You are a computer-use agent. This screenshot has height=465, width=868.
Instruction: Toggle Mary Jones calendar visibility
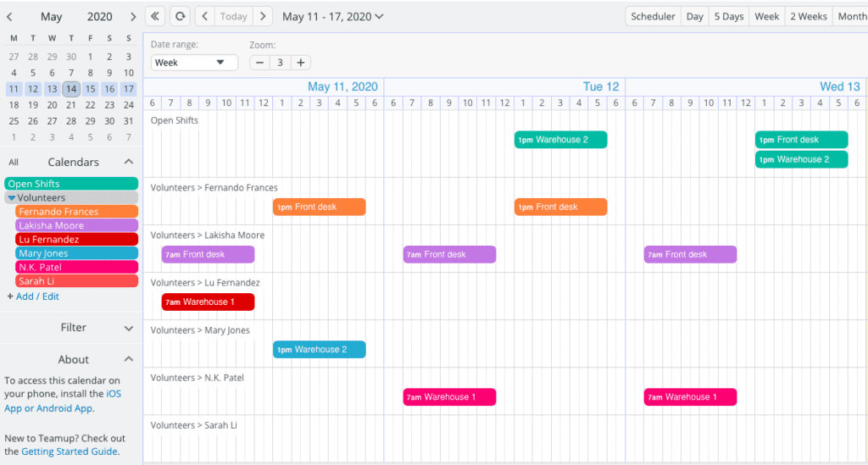point(76,253)
